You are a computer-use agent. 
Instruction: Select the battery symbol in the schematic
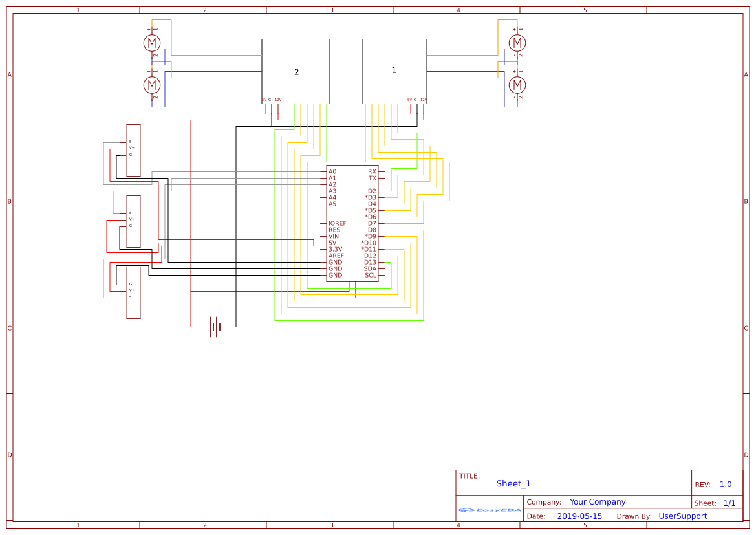coord(215,327)
